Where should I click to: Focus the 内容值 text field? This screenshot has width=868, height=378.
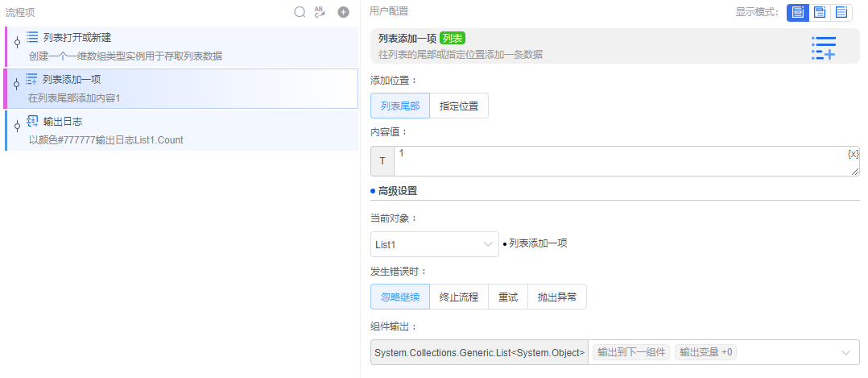tap(626, 161)
